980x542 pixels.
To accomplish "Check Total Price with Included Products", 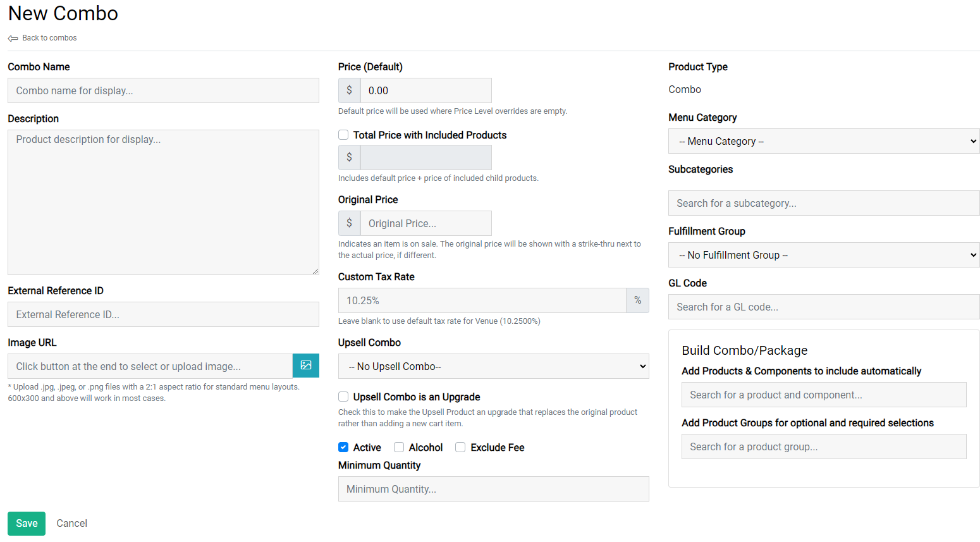I will (343, 135).
